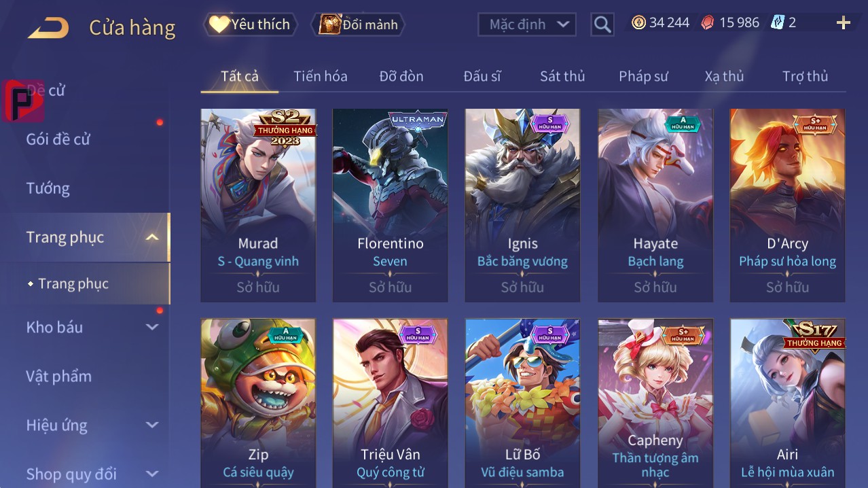
Task: Click the plus icon to add currency
Action: tap(844, 23)
